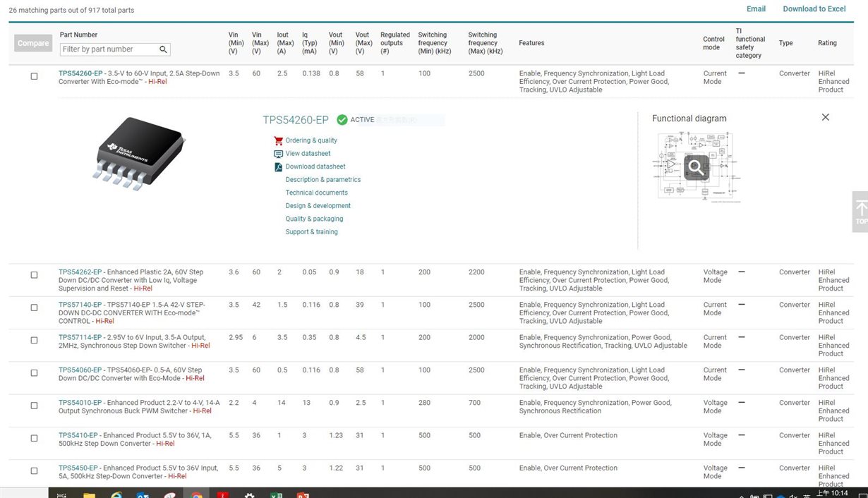The width and height of the screenshot is (868, 498).
Task: Go to Description & parametrics
Action: tap(323, 180)
